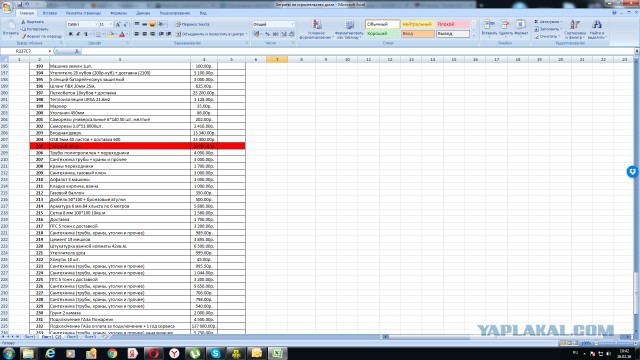Open Автосумма sum function
Screen dimensions: 640x360
548,22
